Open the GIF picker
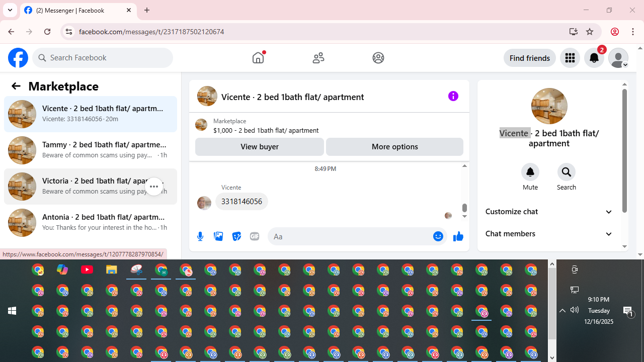The image size is (644, 362). pyautogui.click(x=255, y=236)
